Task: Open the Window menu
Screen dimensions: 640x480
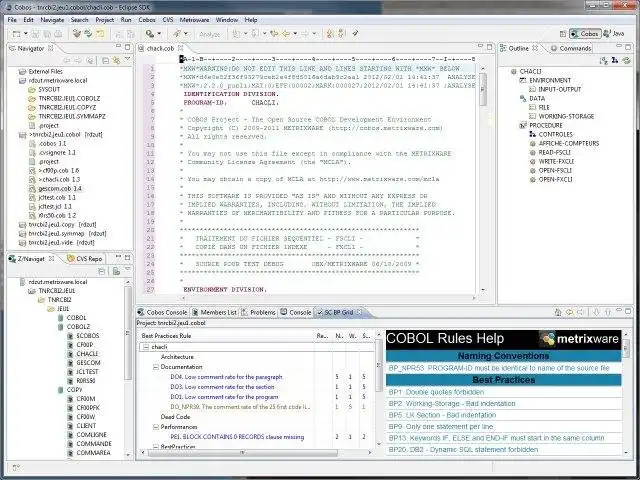Action: coord(227,20)
